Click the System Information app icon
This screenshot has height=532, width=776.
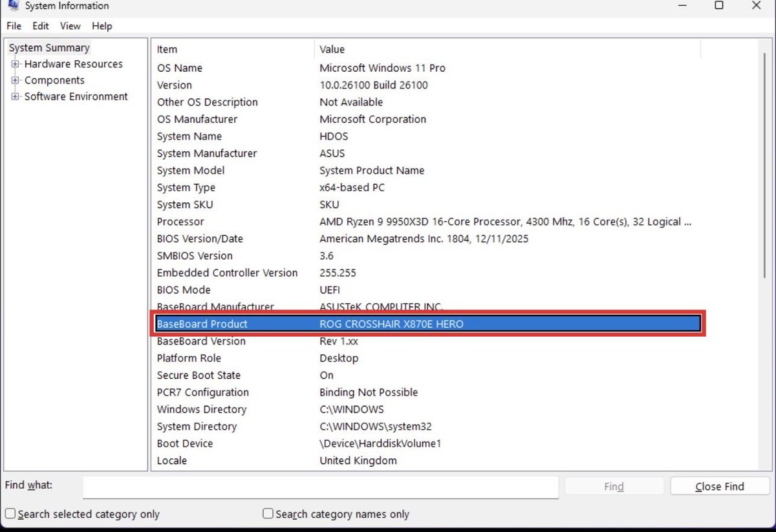click(x=12, y=5)
